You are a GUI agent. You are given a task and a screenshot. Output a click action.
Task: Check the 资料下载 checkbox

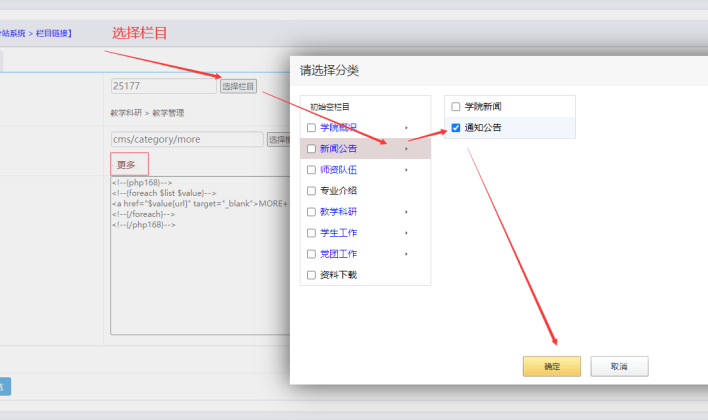[x=311, y=275]
